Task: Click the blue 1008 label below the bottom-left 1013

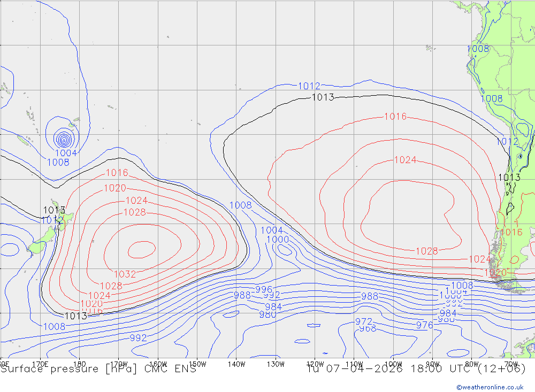Action: 54,327
